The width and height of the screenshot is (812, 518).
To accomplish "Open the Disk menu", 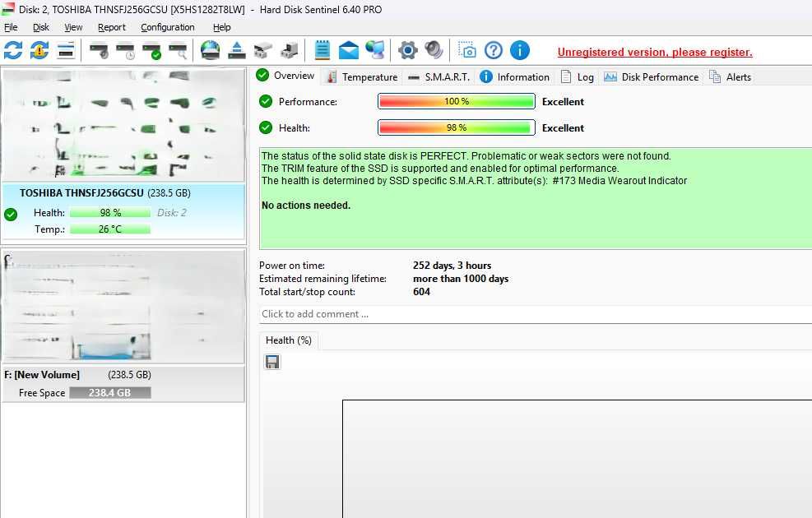I will click(x=41, y=27).
